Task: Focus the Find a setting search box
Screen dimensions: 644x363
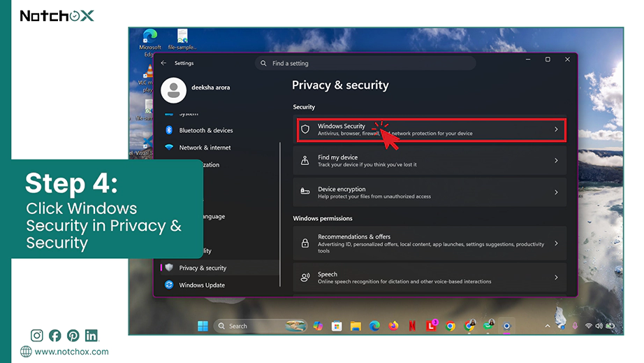Action: click(365, 64)
